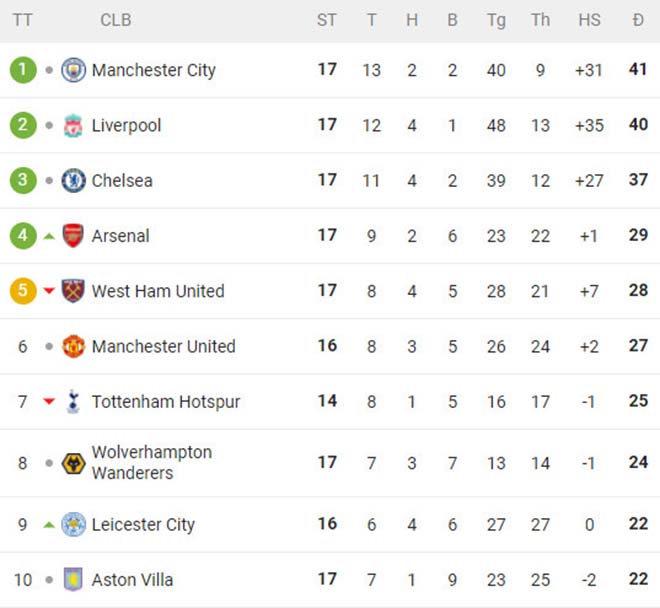Viewport: 660px width, 608px height.
Task: Click the Manchester United crest
Action: [73, 346]
